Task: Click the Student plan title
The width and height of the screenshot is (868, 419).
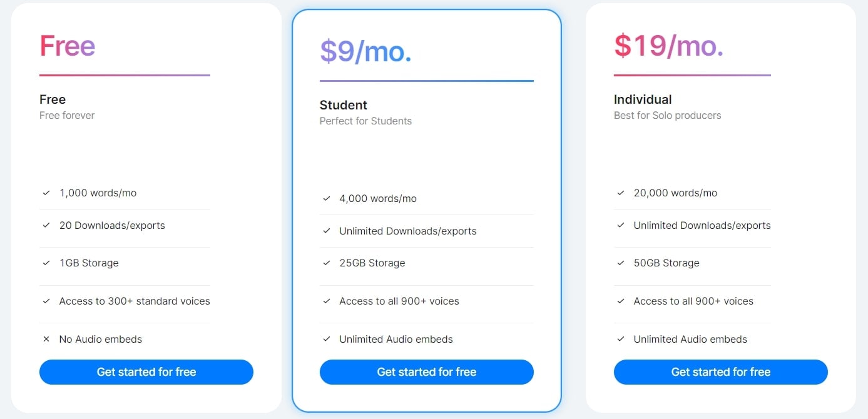Action: click(x=344, y=105)
